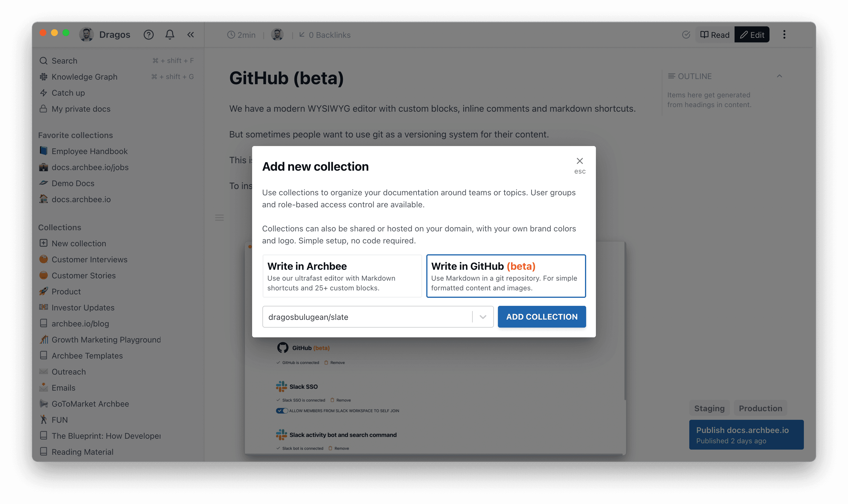
Task: Close the Add new collection dialog
Action: 580,161
